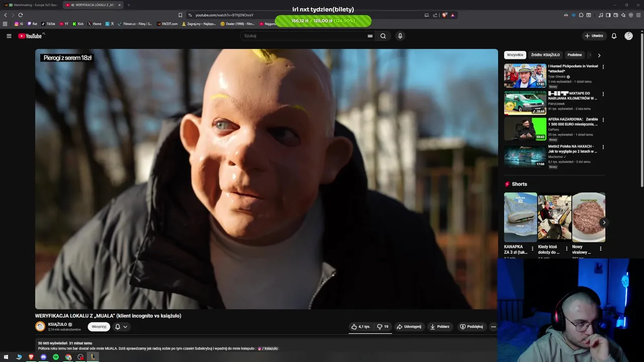Open YouTube notifications bell

(614, 36)
